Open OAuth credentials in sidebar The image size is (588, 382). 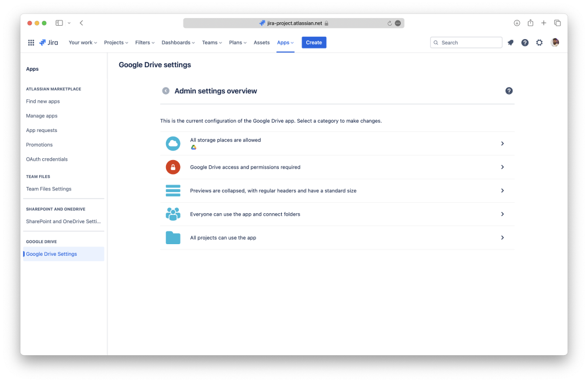point(47,159)
